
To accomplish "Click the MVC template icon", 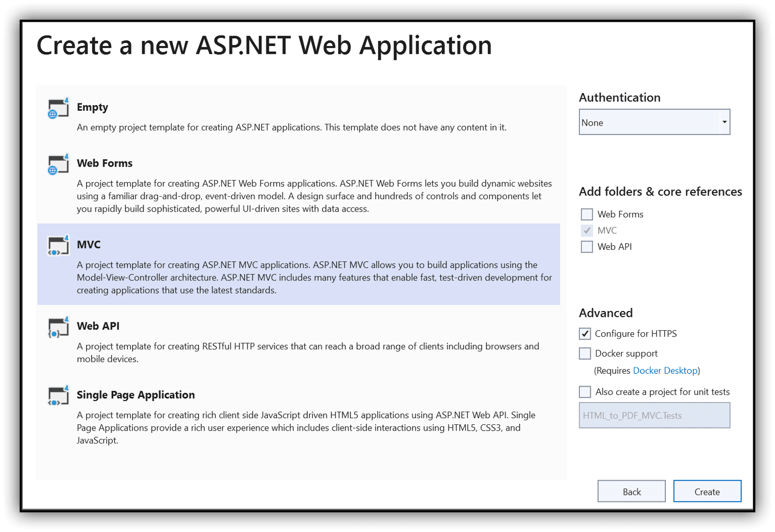I will [57, 245].
